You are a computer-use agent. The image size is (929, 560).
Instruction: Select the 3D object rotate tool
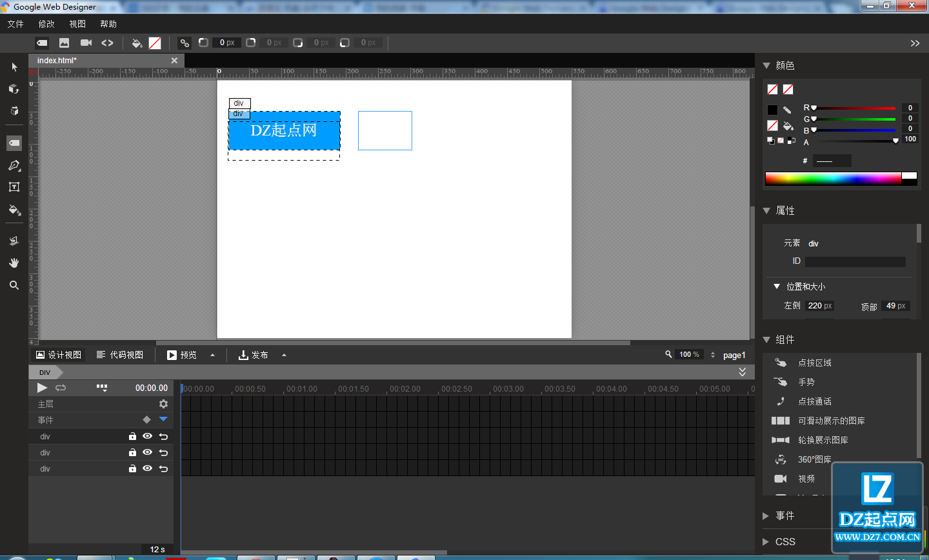14,89
